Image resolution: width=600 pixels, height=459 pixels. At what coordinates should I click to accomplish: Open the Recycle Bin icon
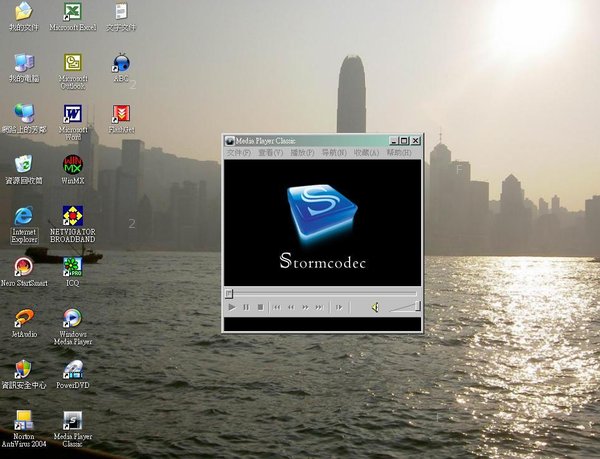pyautogui.click(x=24, y=170)
